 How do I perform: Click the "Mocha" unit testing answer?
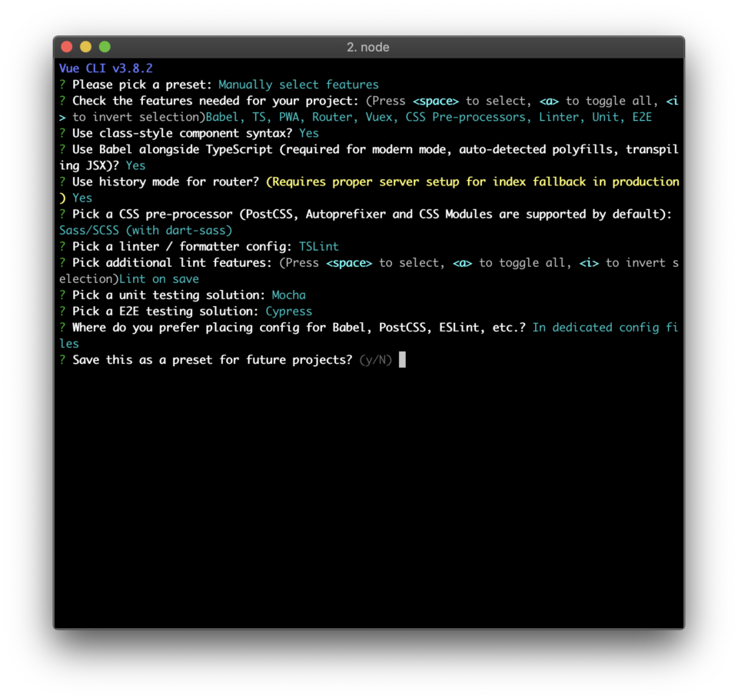[288, 295]
